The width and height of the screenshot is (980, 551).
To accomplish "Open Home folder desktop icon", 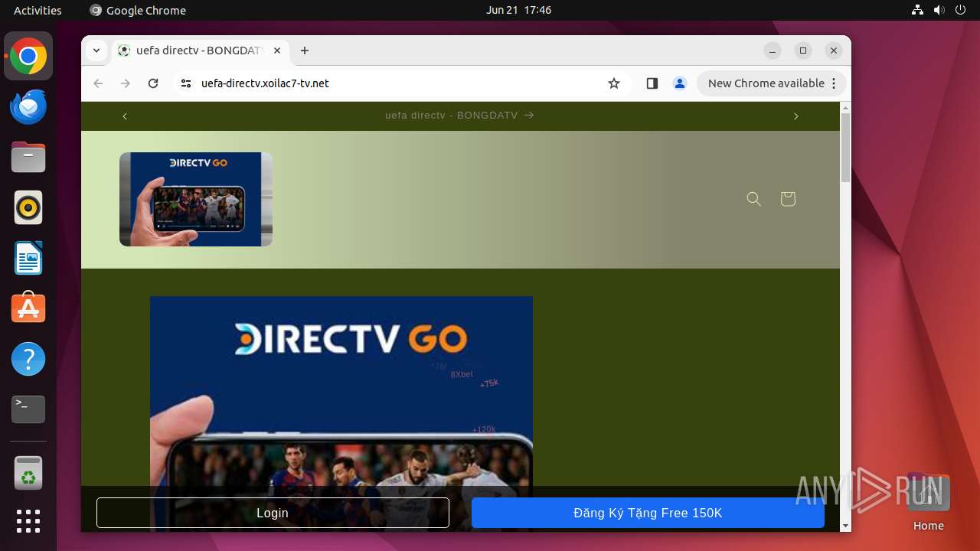I will point(929,502).
